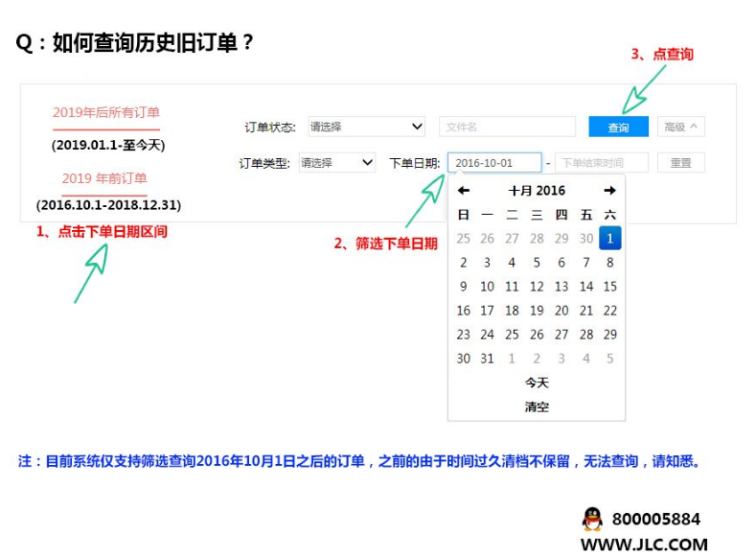Select October 20 in the calendar

(561, 311)
